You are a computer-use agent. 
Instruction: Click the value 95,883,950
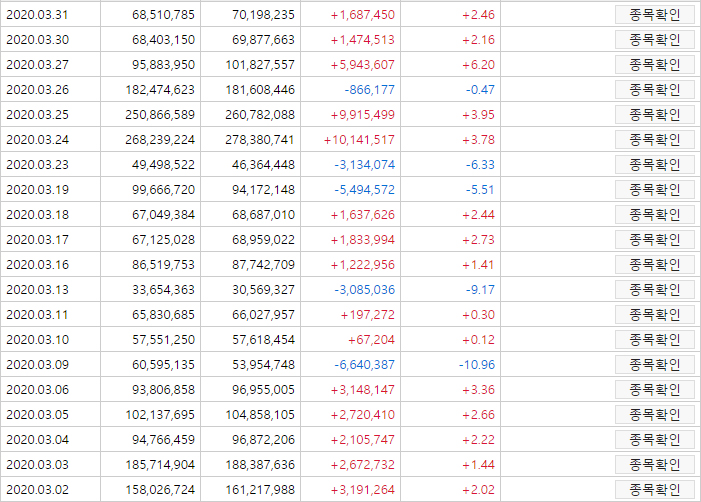point(164,65)
